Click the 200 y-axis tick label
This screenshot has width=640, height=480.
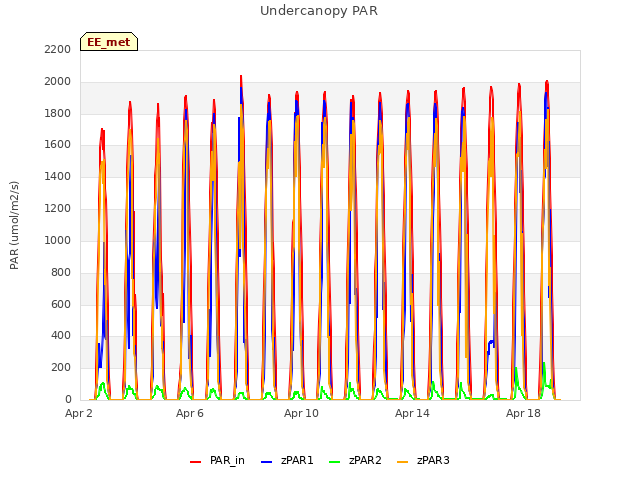pos(61,367)
